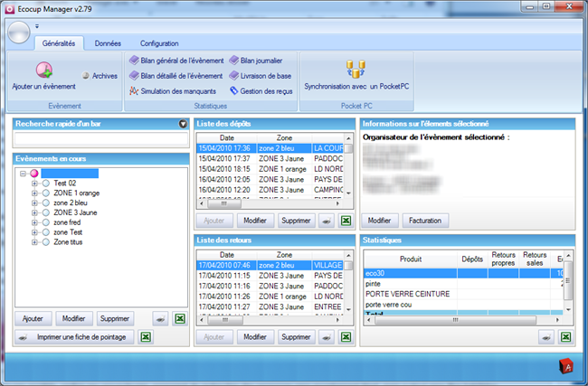Expand the ZONE 1 orange tree node

pyautogui.click(x=34, y=193)
